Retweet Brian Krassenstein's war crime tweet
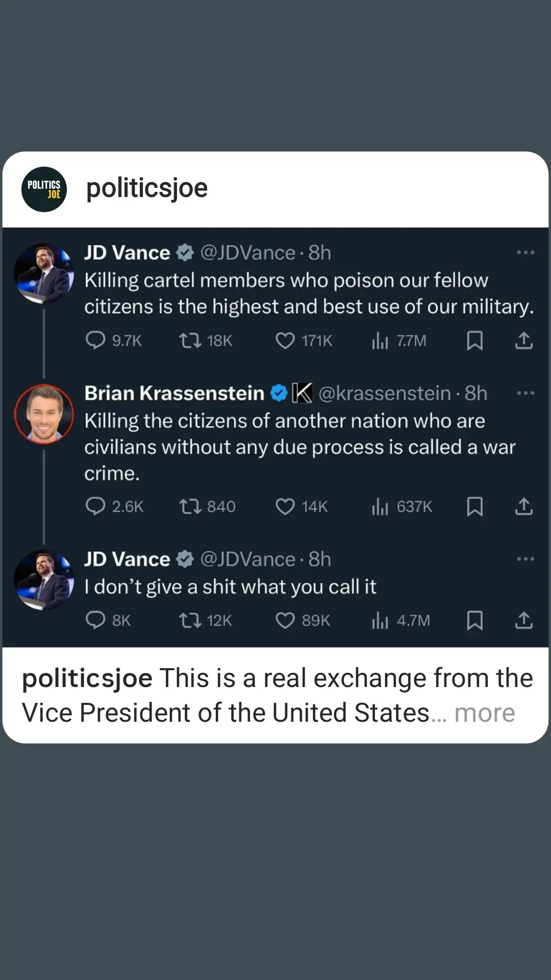Viewport: 551px width, 980px height. pos(190,506)
